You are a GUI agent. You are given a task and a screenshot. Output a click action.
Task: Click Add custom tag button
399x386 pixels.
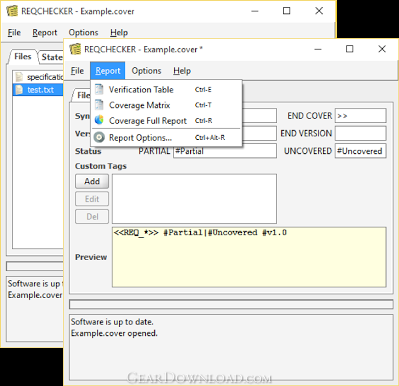(92, 181)
